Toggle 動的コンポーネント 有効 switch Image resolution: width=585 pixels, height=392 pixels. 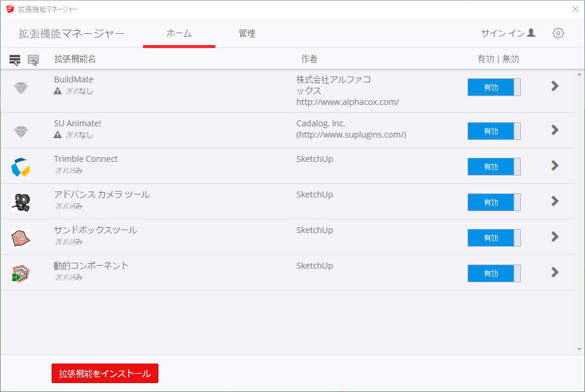coord(494,273)
